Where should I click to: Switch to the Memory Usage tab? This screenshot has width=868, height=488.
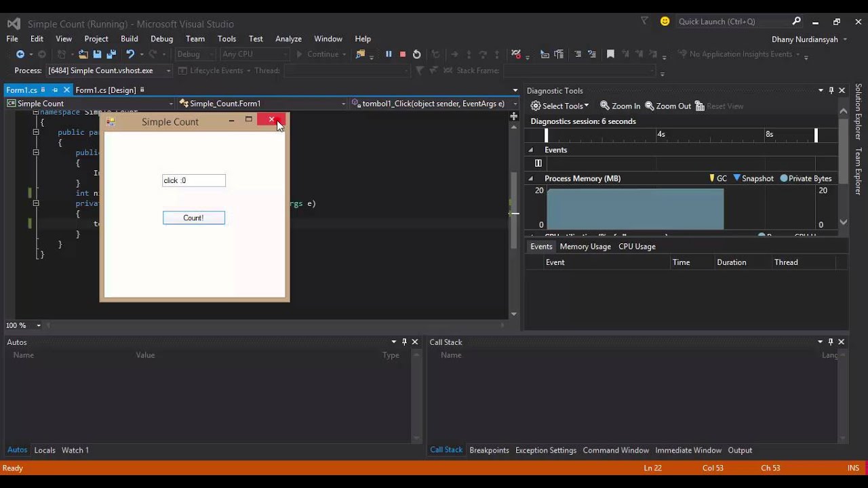585,246
